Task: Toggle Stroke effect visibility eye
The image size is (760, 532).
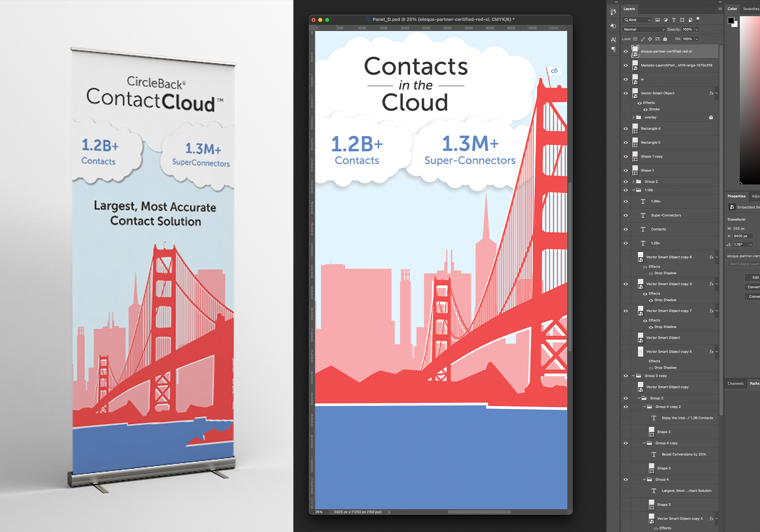Action: pyautogui.click(x=645, y=109)
